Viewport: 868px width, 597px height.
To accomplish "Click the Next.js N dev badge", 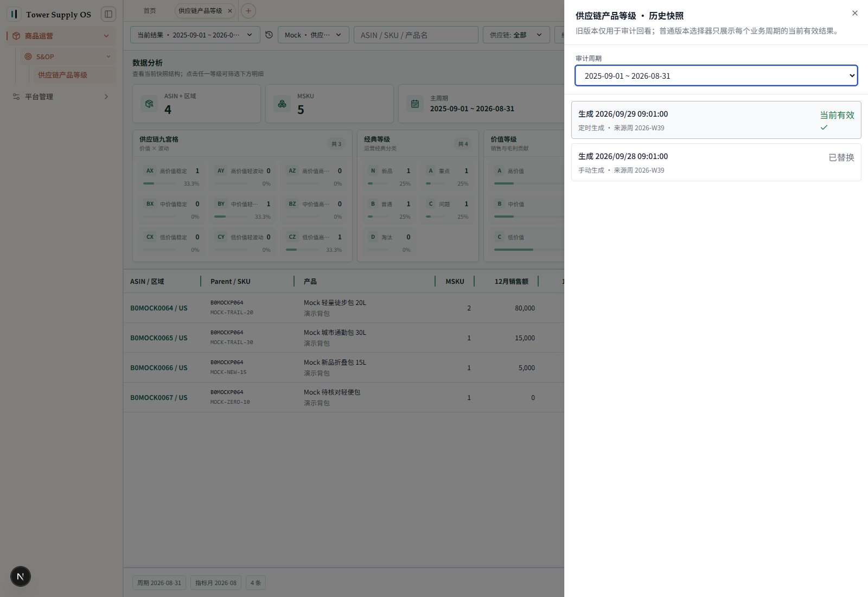I will pyautogui.click(x=21, y=576).
